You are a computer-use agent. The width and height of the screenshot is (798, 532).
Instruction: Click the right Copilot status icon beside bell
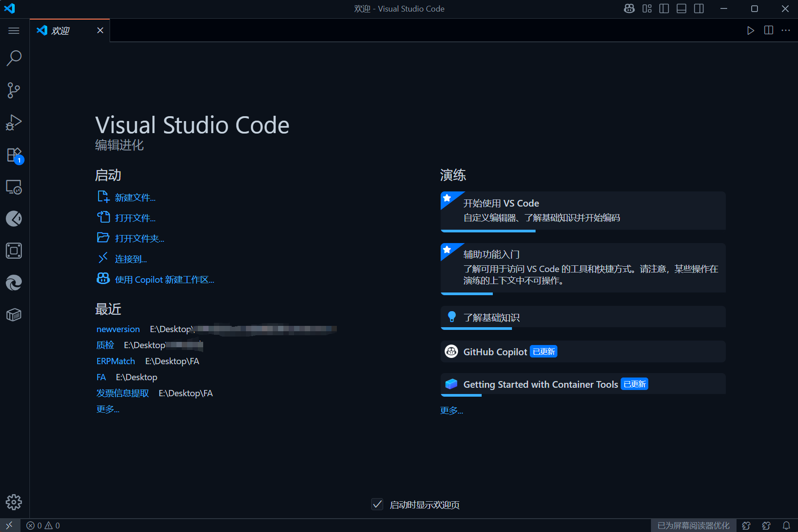coord(766,525)
